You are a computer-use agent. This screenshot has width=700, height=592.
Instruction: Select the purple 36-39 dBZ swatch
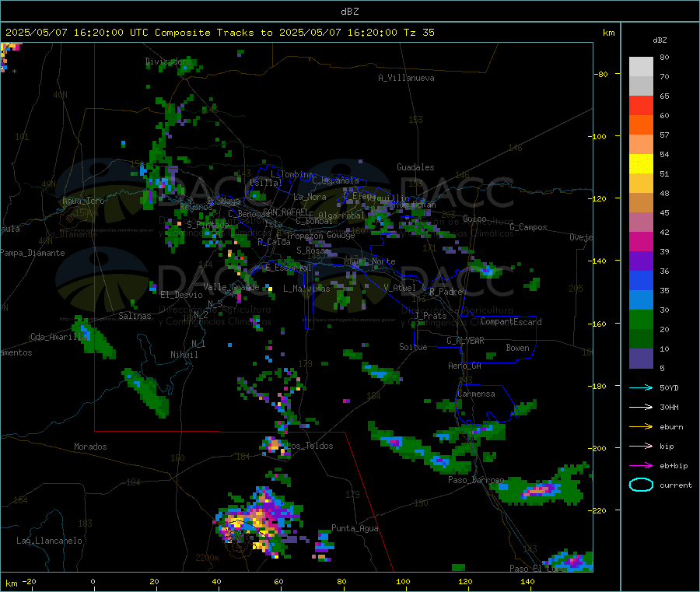click(641, 261)
